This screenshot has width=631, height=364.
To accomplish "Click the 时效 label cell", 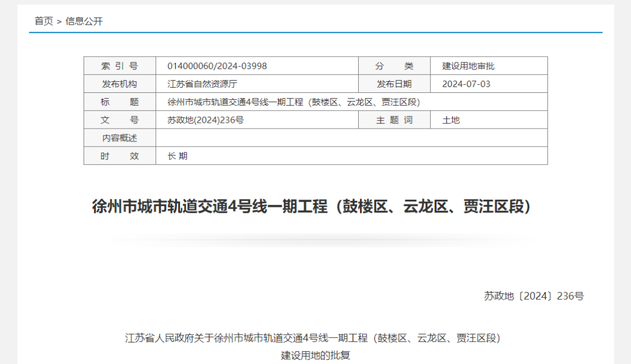I will [x=120, y=155].
